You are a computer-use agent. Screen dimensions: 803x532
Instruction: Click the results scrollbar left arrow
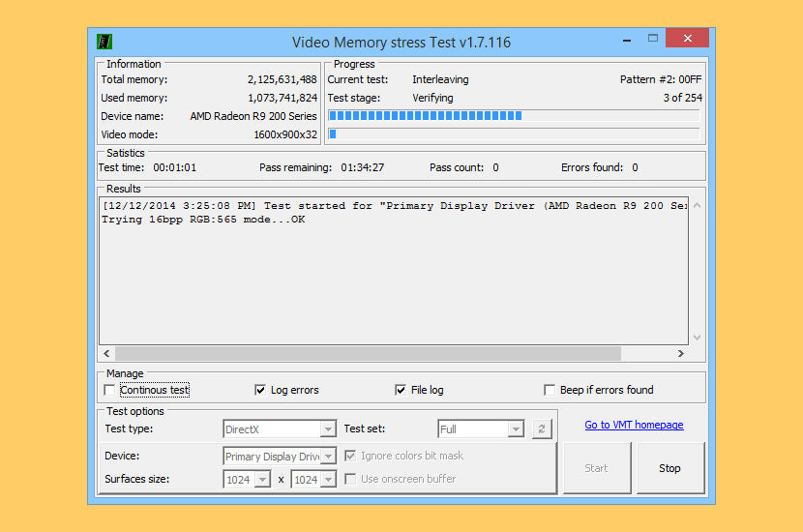point(106,354)
